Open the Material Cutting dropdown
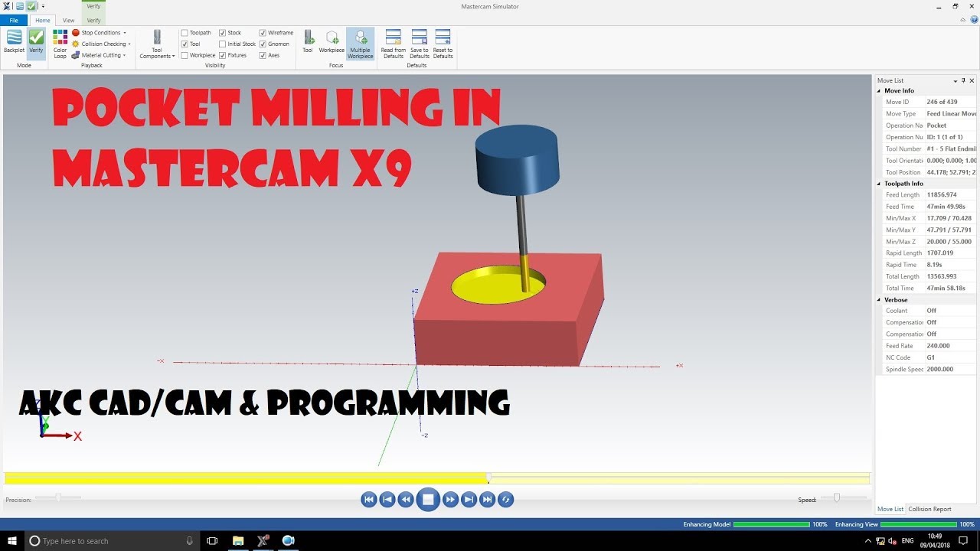Viewport: 980px width, 551px height. pos(100,55)
